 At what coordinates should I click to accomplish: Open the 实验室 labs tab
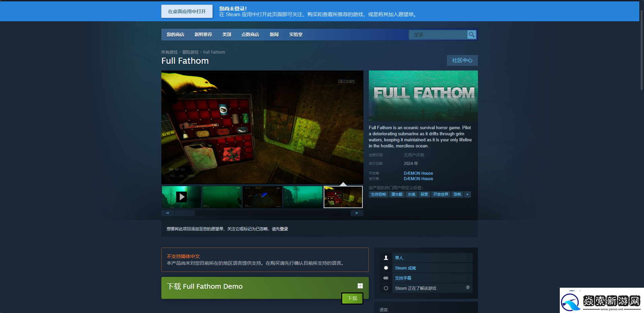(296, 35)
